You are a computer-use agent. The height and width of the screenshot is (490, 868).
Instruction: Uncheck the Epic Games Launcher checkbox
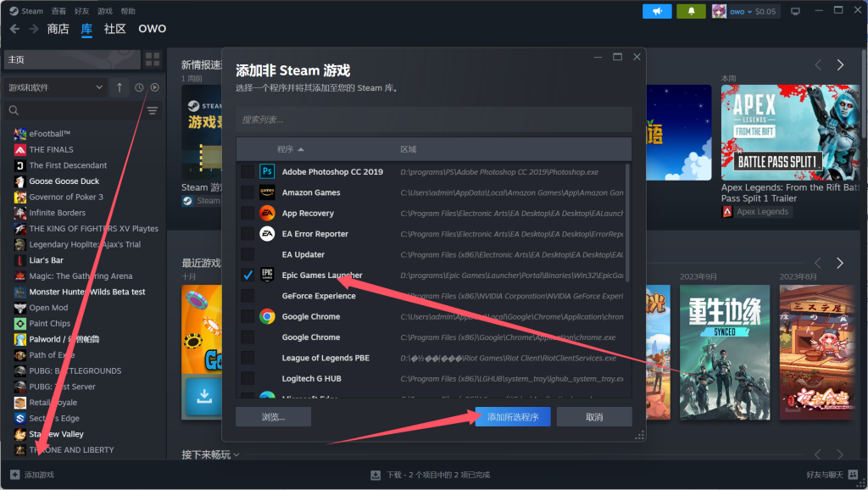click(248, 276)
